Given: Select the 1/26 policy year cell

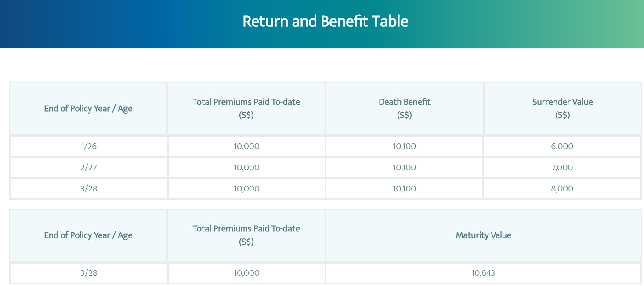Looking at the screenshot, I should [88, 147].
